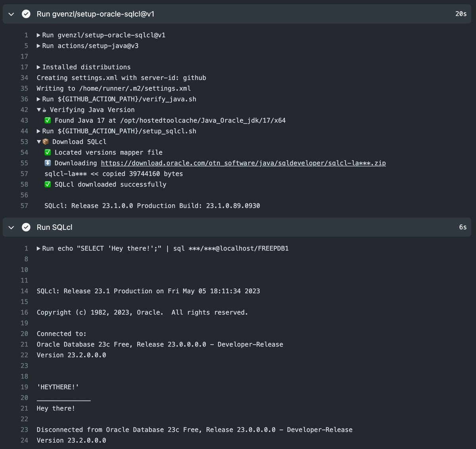Image resolution: width=476 pixels, height=449 pixels.
Task: Expand the echo SELECT 'Hey there!' run group
Action: (38, 249)
